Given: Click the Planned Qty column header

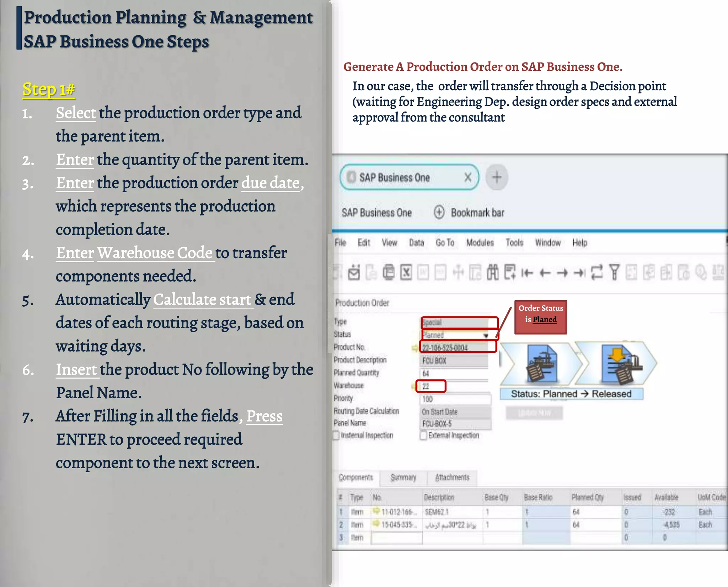Looking at the screenshot, I should pyautogui.click(x=595, y=497).
